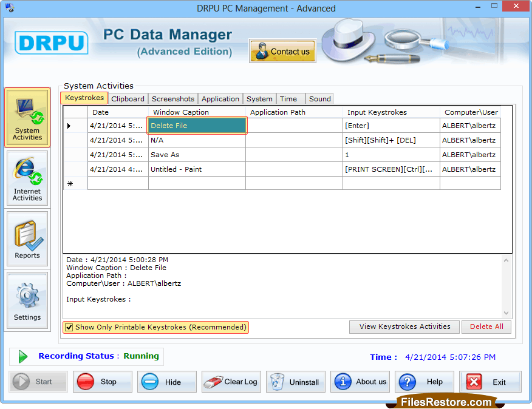This screenshot has width=532, height=409.
Task: Click the [Enter] keystrokes cell
Action: point(391,126)
